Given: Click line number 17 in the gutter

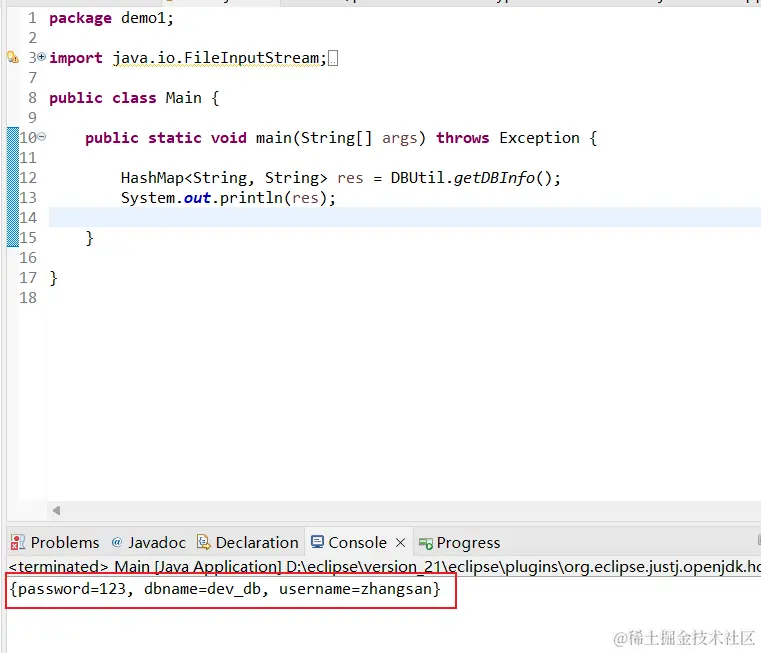Looking at the screenshot, I should [28, 278].
